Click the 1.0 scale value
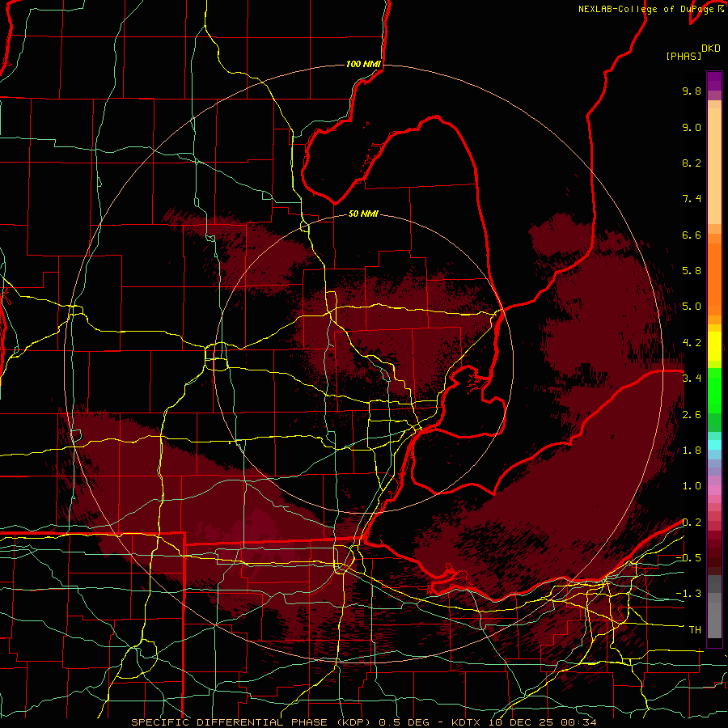This screenshot has height=728, width=728. coord(692,486)
